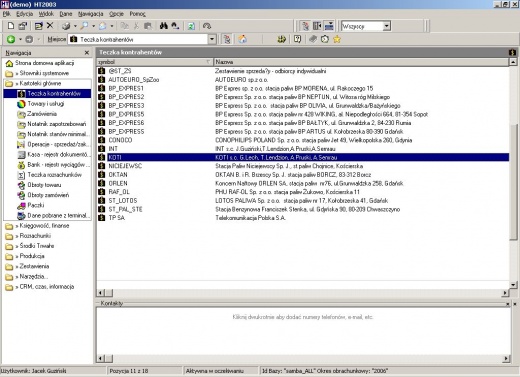Select the ORLEN contractor row
Viewport: 520px width, 377px height.
pos(303,183)
